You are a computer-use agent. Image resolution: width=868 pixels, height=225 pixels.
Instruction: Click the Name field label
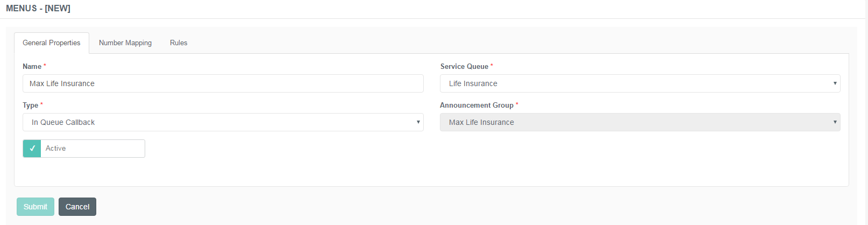pyautogui.click(x=32, y=66)
